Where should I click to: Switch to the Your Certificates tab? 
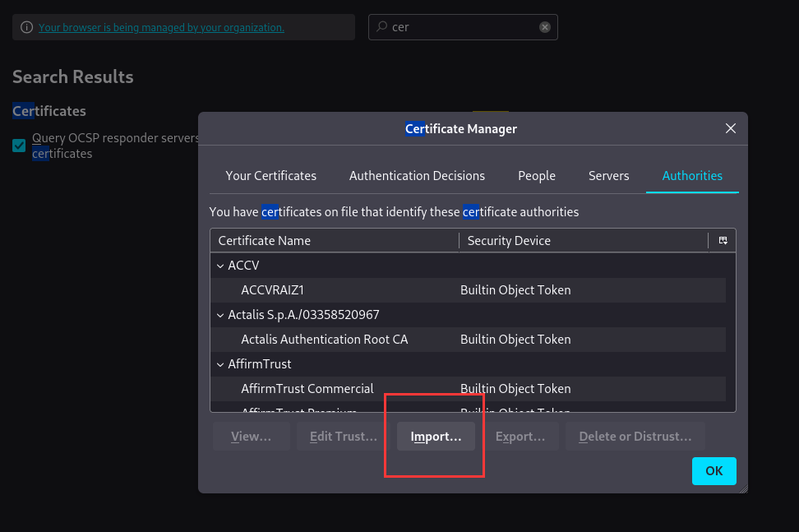coord(270,176)
